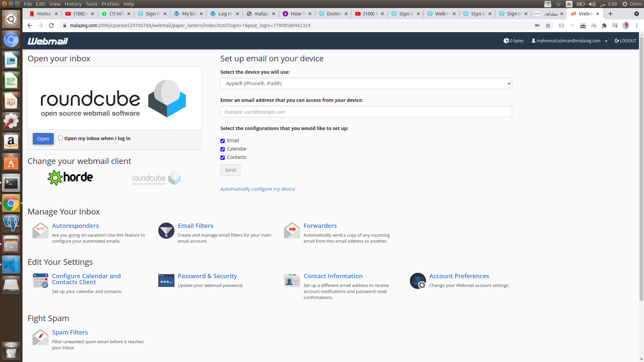Uncheck the Calendar configuration checkbox

coord(222,149)
